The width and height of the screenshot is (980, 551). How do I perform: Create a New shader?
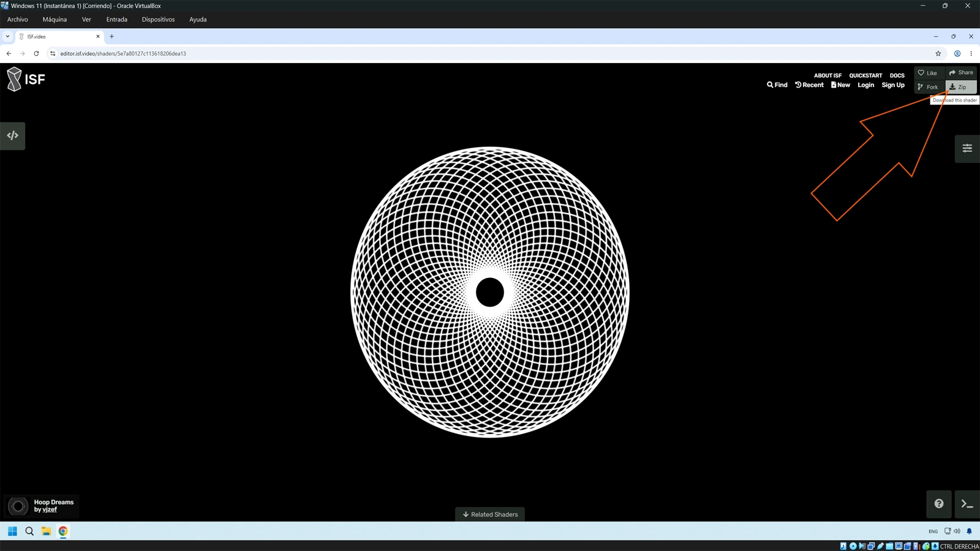840,85
